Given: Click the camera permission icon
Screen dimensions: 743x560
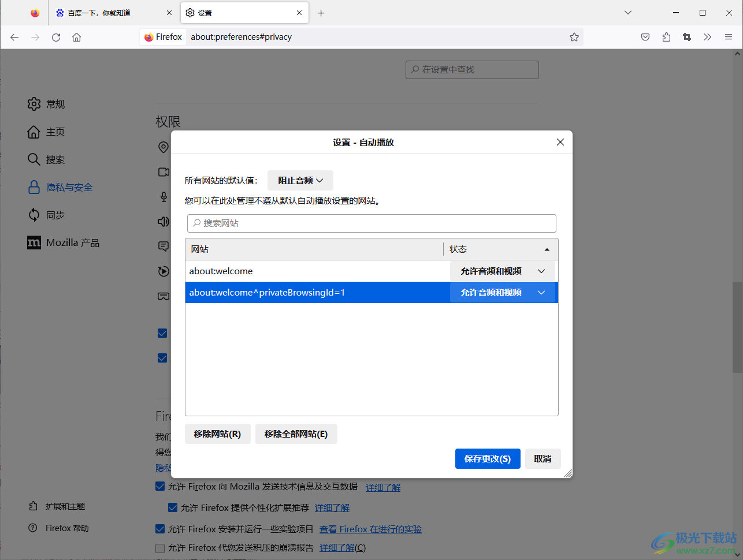Looking at the screenshot, I should pos(164,172).
